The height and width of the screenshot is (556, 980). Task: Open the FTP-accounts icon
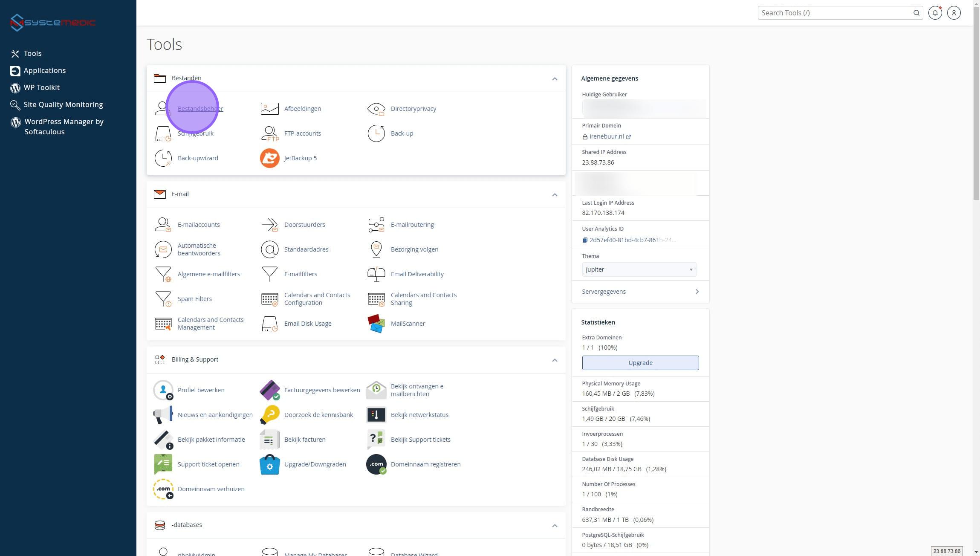(269, 133)
